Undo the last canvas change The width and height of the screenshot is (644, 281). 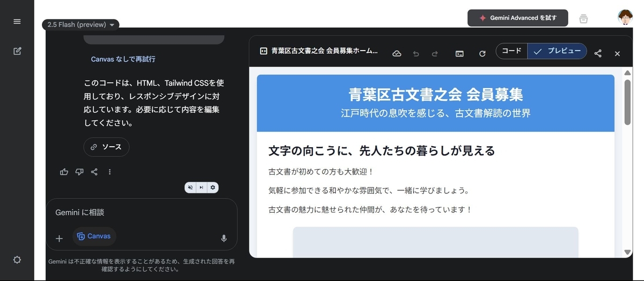(415, 54)
